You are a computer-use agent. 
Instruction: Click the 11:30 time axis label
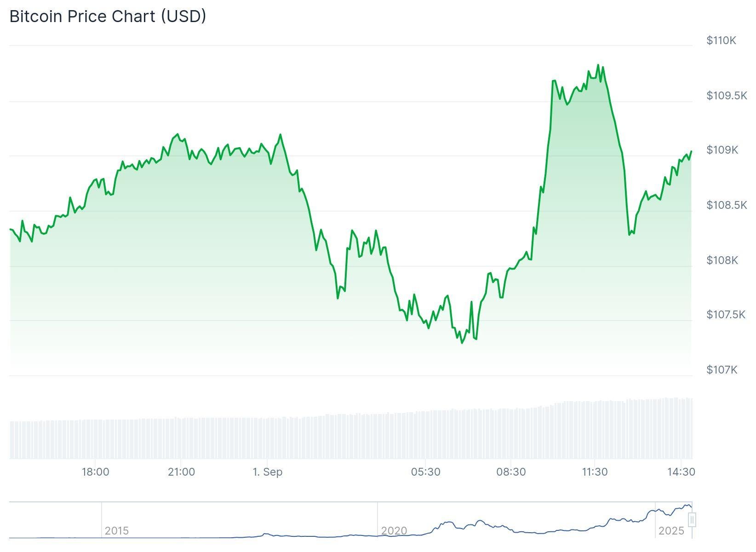pos(595,472)
